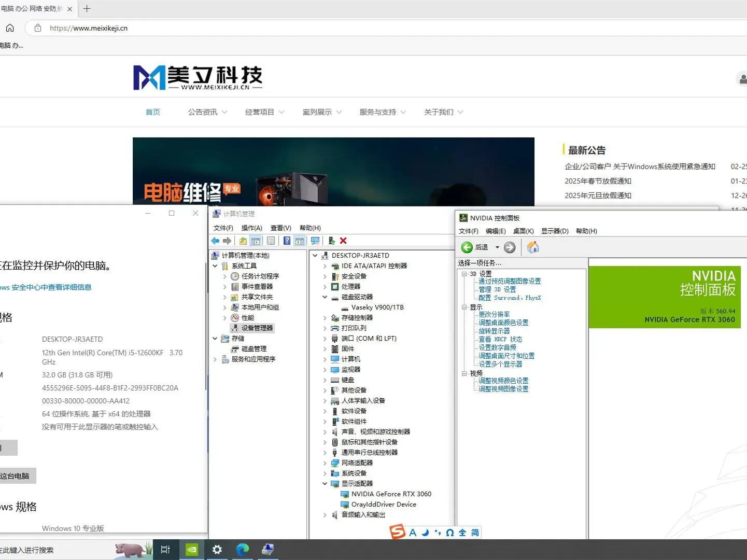
Task: Expand the 网络适配器 device category
Action: click(x=325, y=463)
